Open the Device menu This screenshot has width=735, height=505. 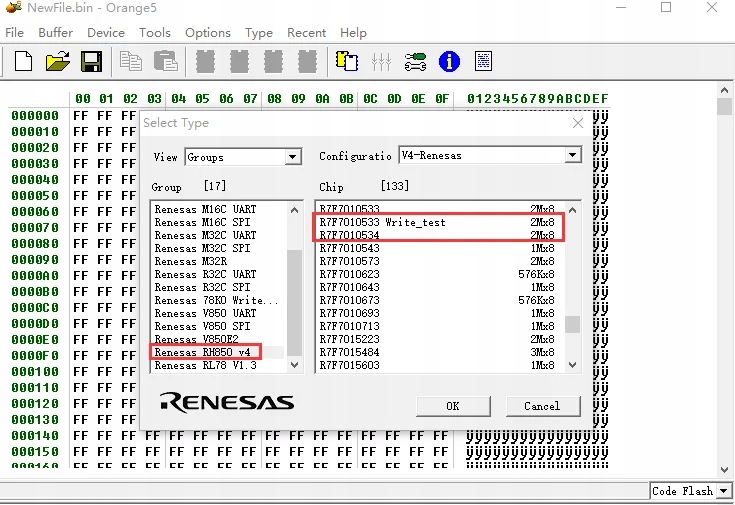106,33
